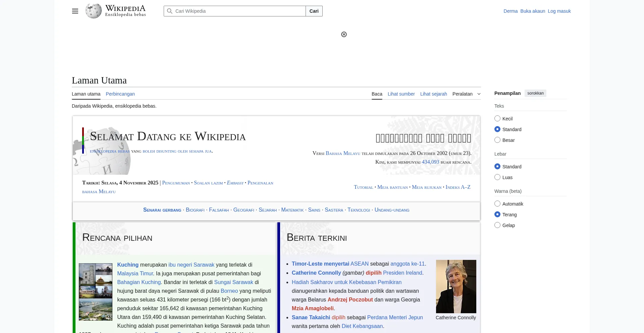The width and height of the screenshot is (644, 333).
Task: Choose the Luas width option
Action: tap(497, 177)
